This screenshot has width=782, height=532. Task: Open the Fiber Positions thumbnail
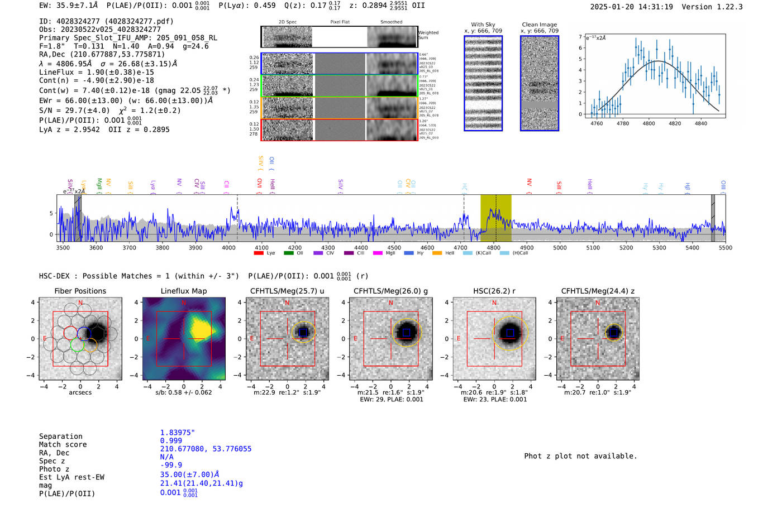pyautogui.click(x=80, y=338)
